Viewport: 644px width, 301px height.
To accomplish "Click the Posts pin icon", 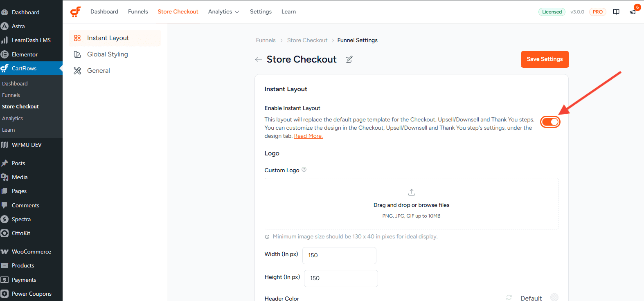I will click(x=5, y=163).
